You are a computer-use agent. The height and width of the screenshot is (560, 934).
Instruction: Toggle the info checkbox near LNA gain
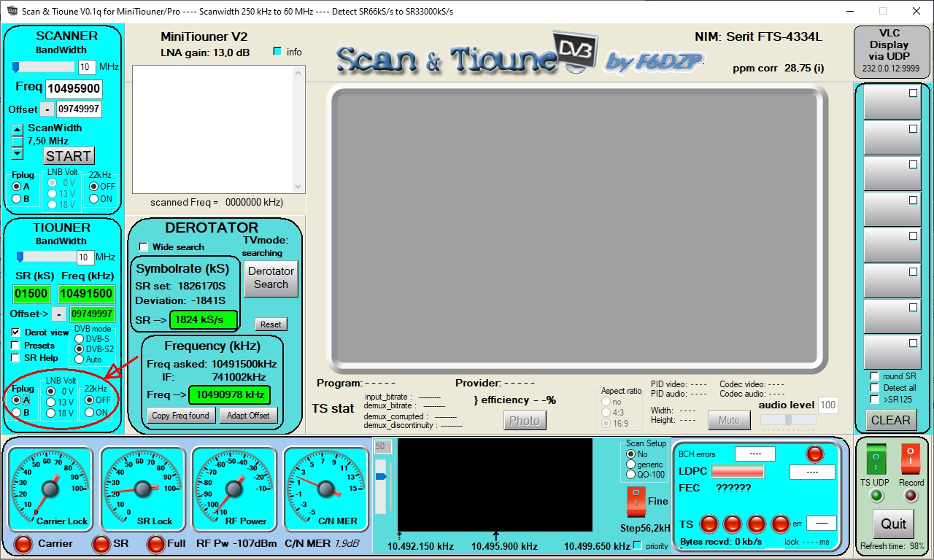(277, 51)
